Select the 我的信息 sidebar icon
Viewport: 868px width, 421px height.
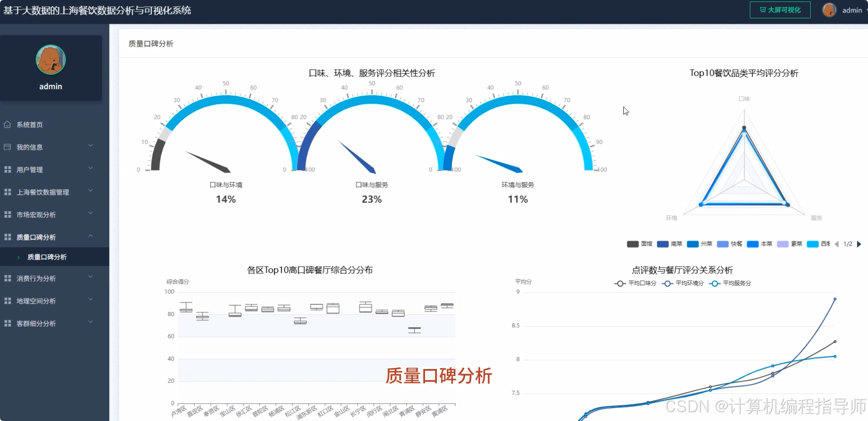[x=7, y=147]
